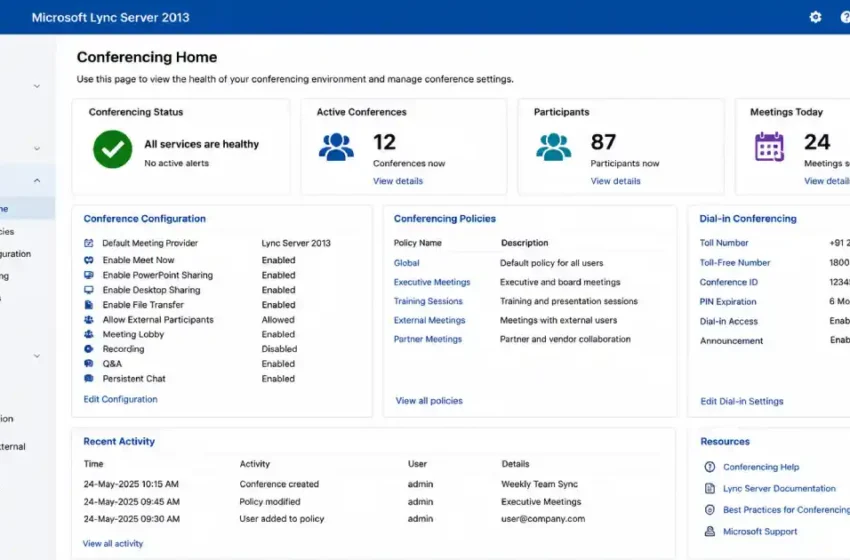Screen dimensions: 850x560
Task: Open Microsoft Support link
Action: pos(760,531)
